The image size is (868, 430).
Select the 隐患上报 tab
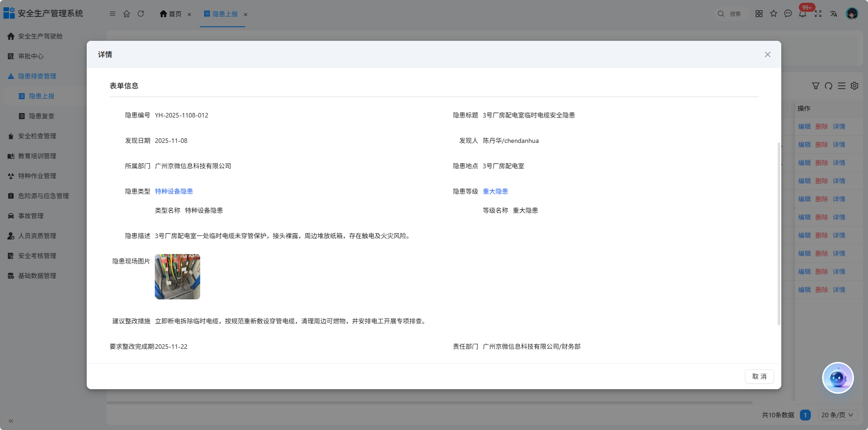pos(221,14)
